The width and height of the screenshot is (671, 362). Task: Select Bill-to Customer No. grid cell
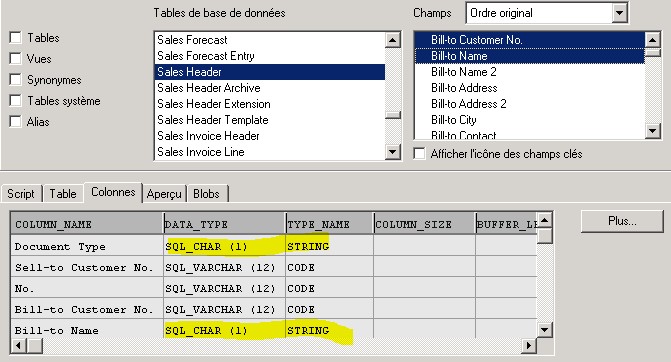coord(87,309)
